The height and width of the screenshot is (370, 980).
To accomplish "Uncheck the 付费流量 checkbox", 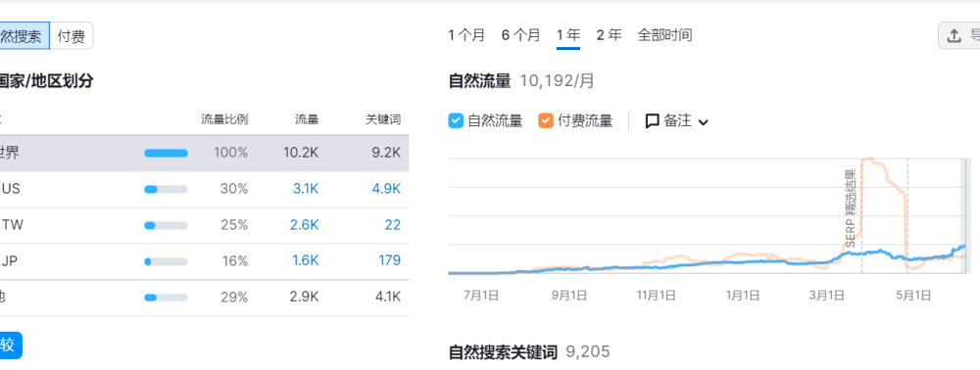I will point(546,120).
